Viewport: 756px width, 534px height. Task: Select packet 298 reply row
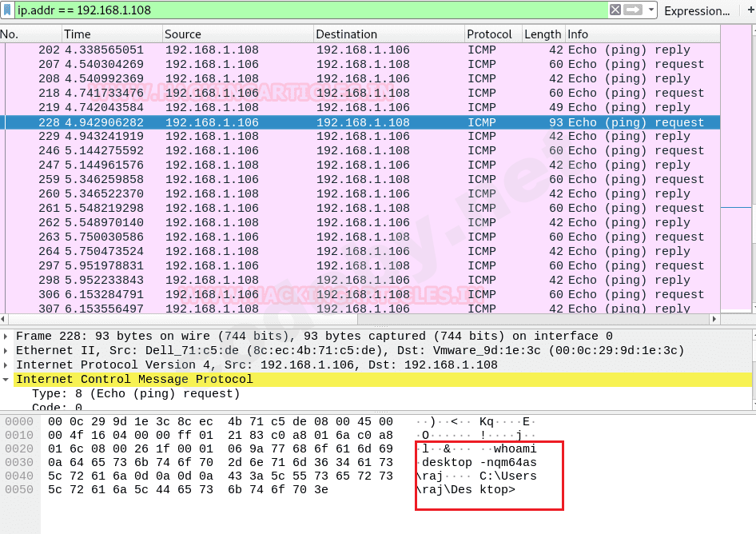[361, 281]
